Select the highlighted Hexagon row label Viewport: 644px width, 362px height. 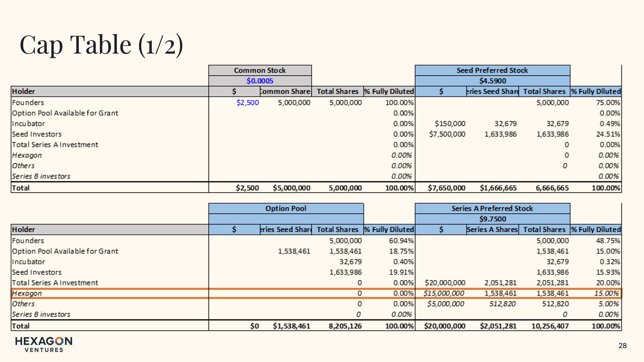[27, 293]
